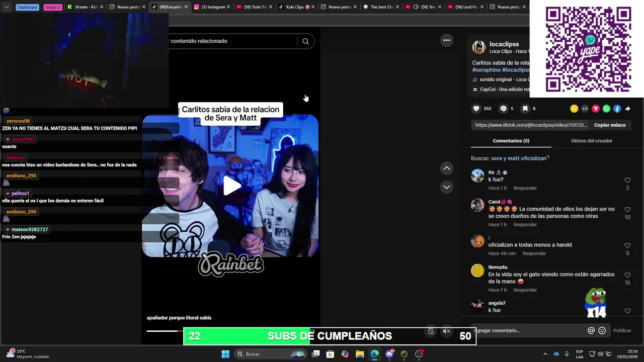The width and height of the screenshot is (644, 362).
Task: Open the Lord Hu browser tab
Action: tap(465, 7)
